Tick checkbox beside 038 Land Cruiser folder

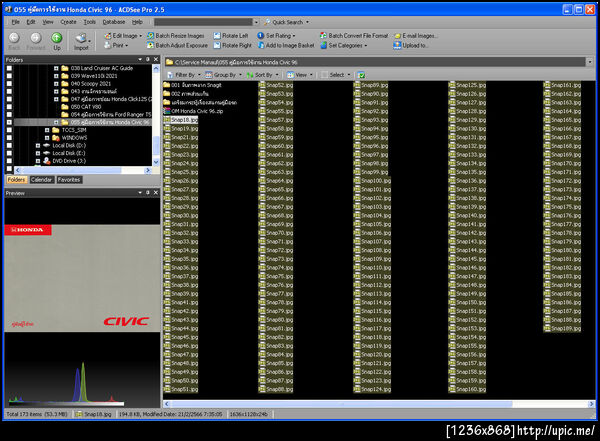10,69
